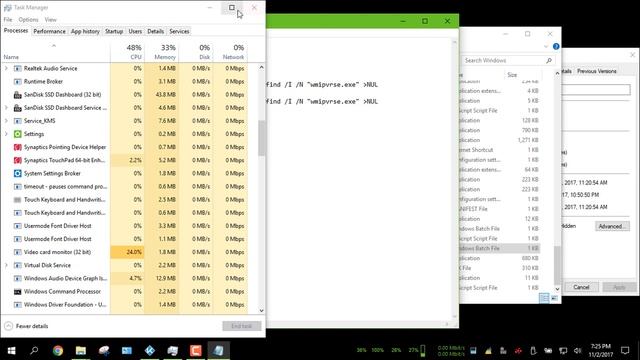Viewport: 640px width, 360px height.
Task: Open taskbar search magnifier
Action: coord(34,350)
